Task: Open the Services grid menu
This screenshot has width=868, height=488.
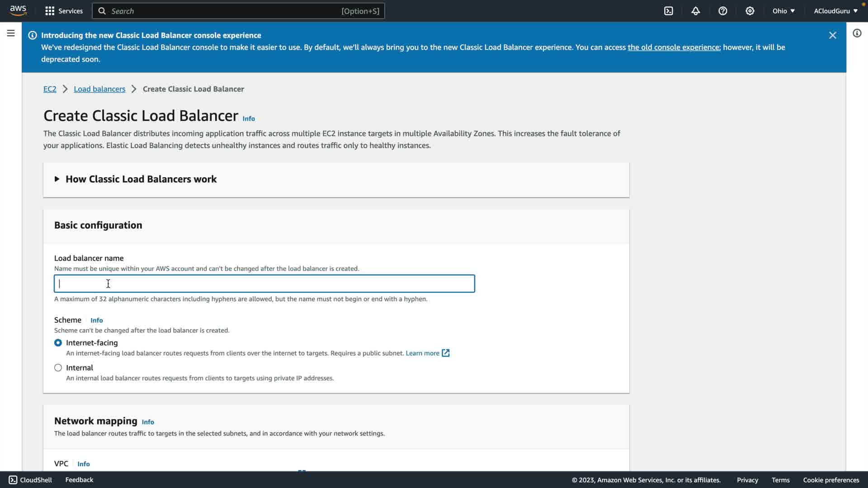Action: [64, 11]
